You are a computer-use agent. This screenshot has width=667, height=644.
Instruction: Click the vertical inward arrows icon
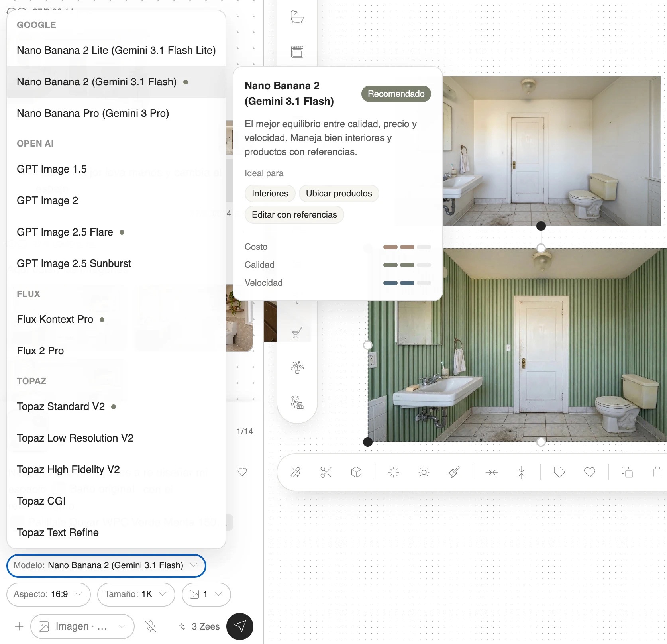pos(522,472)
